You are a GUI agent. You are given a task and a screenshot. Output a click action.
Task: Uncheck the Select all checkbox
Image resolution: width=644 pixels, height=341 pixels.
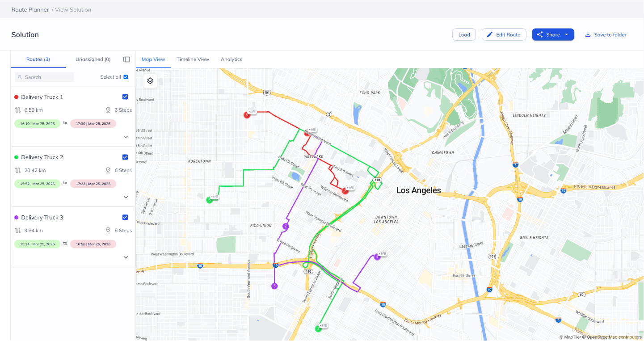[126, 77]
